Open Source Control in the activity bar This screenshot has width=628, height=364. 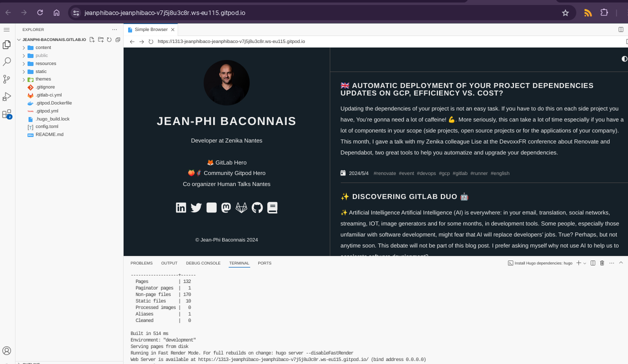click(7, 79)
